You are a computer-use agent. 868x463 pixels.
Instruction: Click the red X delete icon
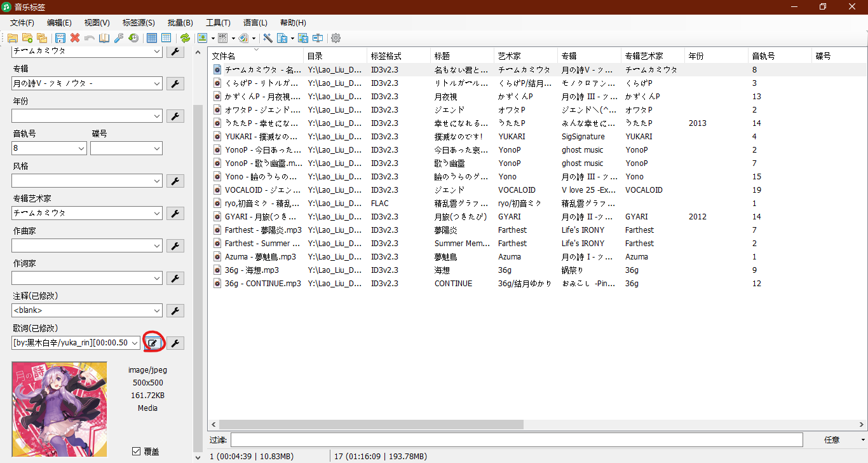75,38
